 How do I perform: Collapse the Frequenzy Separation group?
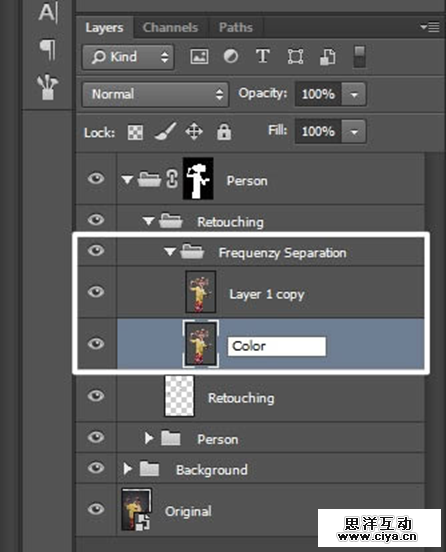point(170,252)
